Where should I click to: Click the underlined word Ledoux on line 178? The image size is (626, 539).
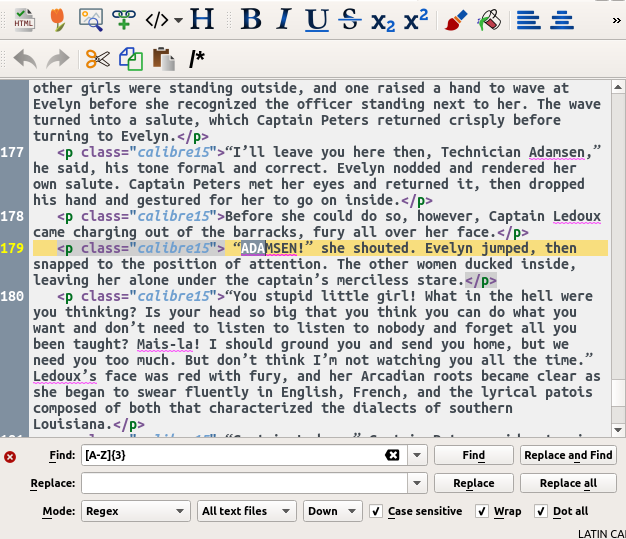coord(576,216)
